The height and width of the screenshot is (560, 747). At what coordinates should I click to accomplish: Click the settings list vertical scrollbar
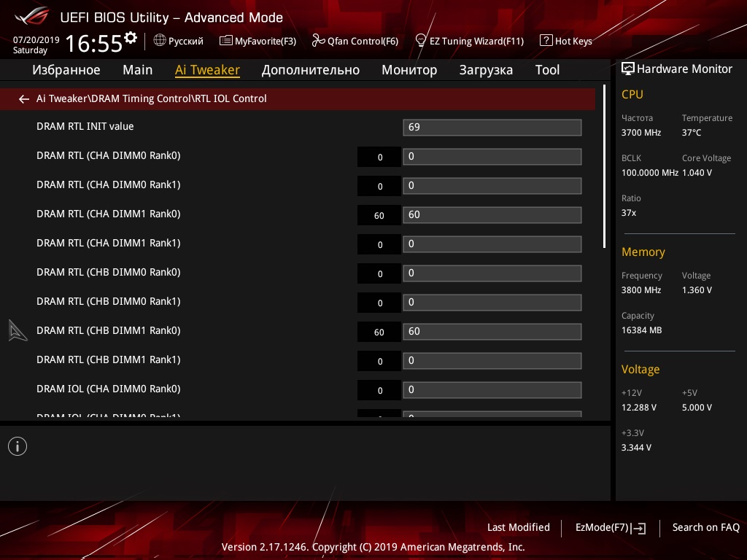[604, 167]
